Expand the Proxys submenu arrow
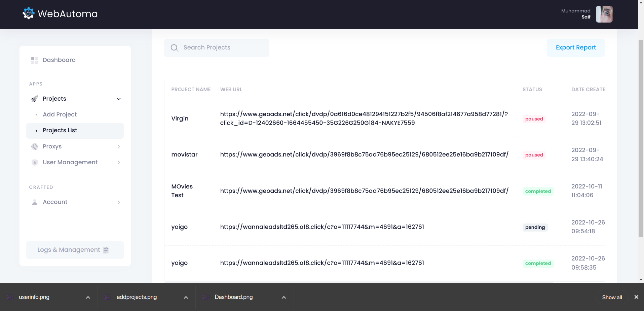Screen dimensions: 644x311 click(119, 147)
